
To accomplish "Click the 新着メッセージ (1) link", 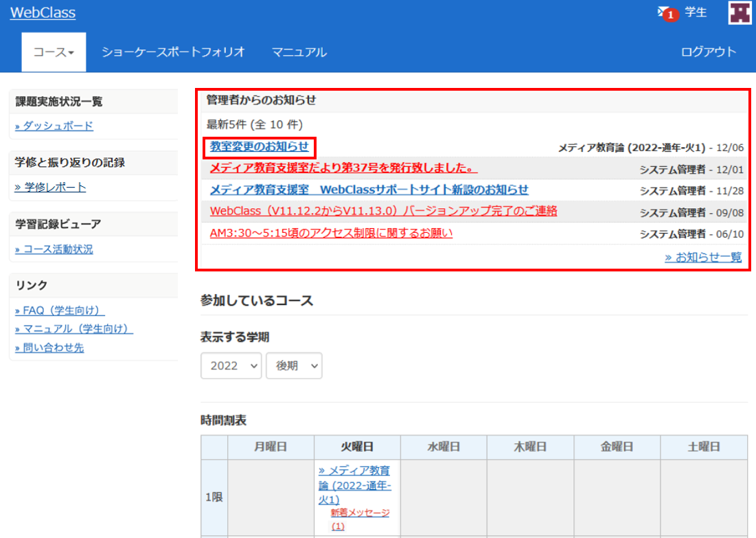I will coord(360,519).
